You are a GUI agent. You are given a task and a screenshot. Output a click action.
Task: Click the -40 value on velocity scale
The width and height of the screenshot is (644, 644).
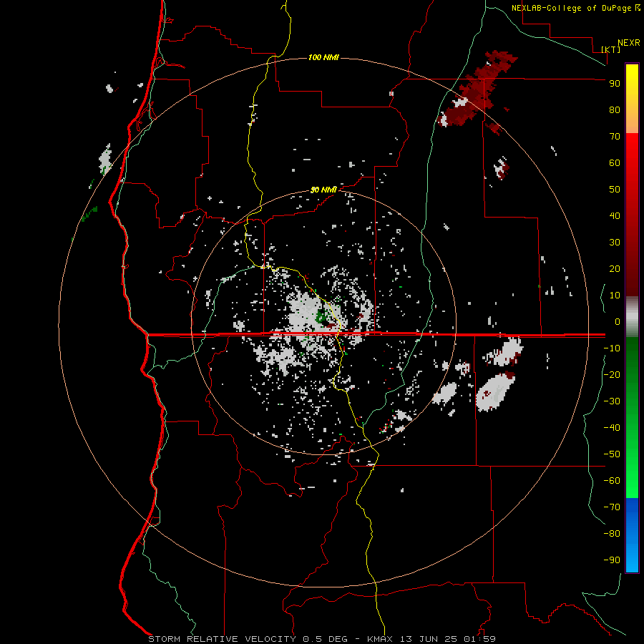(x=612, y=428)
